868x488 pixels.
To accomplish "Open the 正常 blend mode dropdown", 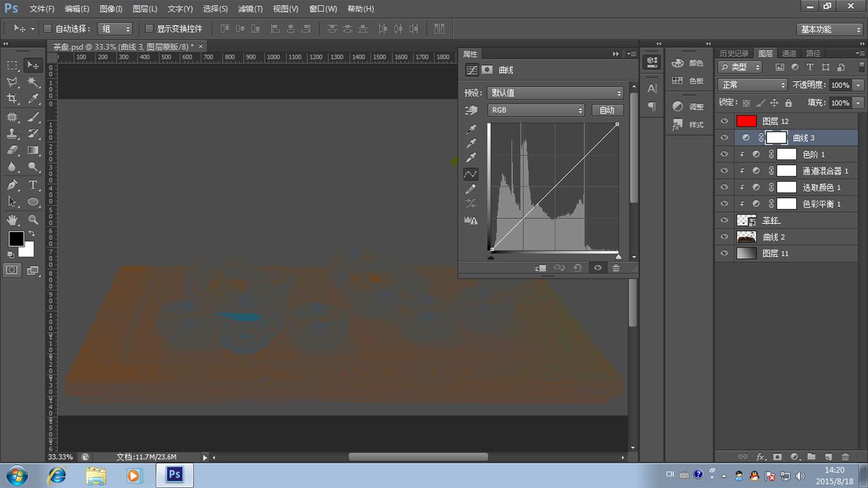I will point(753,85).
